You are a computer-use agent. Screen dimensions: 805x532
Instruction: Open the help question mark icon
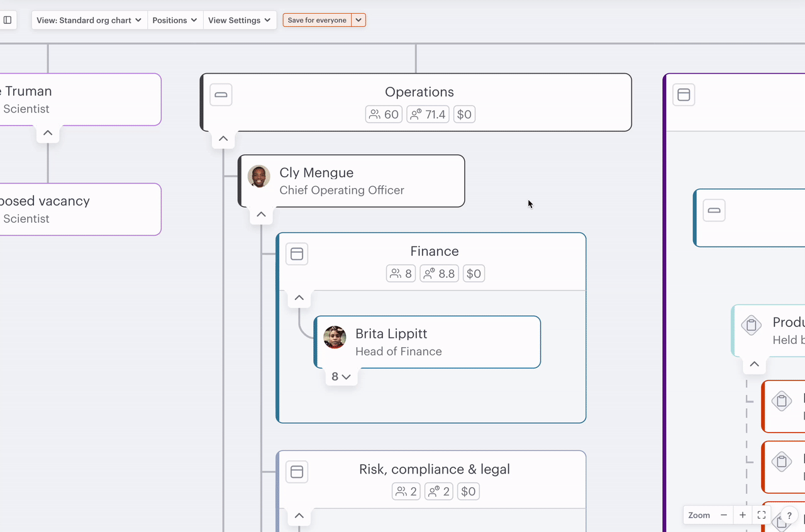point(789,516)
